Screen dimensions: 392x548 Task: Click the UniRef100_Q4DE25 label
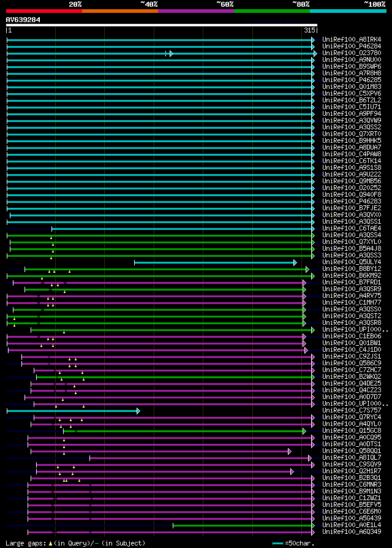pyautogui.click(x=352, y=384)
